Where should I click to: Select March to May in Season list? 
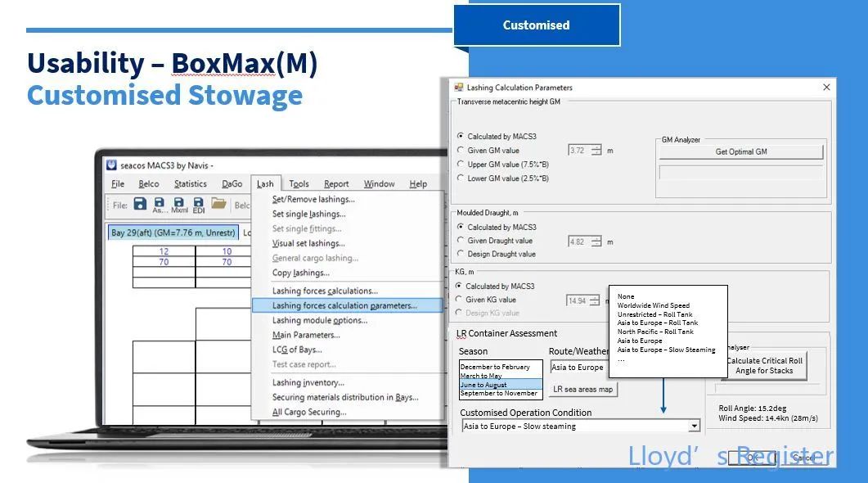point(501,376)
